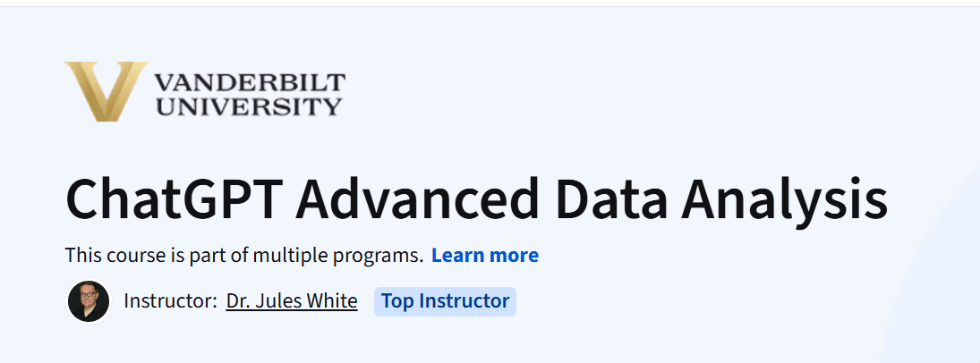This screenshot has width=980, height=363.
Task: Click the "Dr." prefix of the instructor name
Action: [236, 301]
